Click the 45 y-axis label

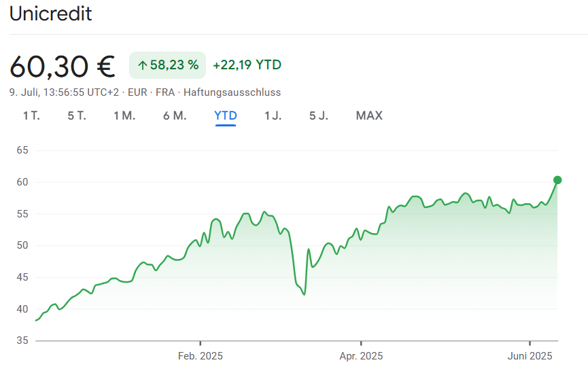pyautogui.click(x=22, y=277)
